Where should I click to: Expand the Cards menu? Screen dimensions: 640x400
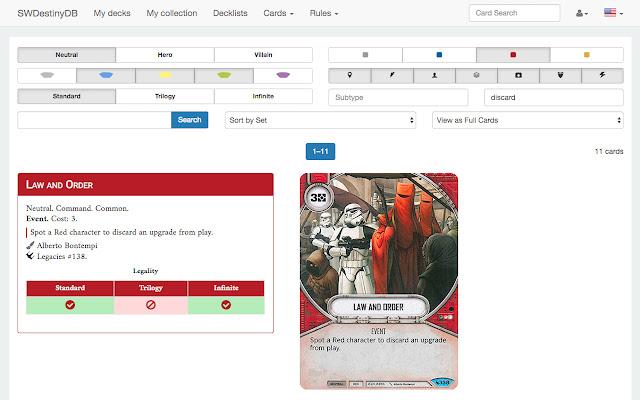click(x=278, y=13)
